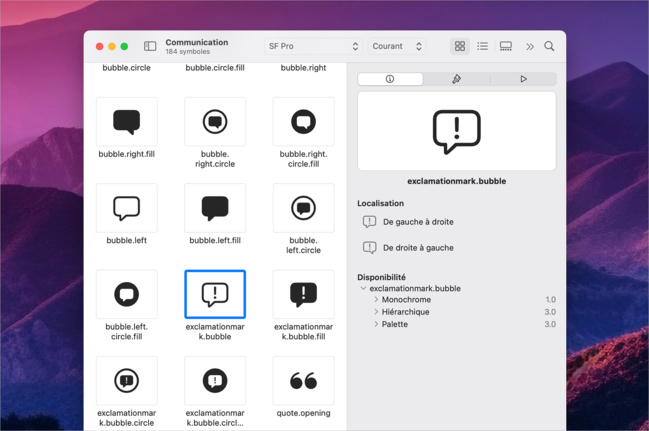Viewport: 649px width, 431px height.
Task: Expand the Palette row
Action: [376, 324]
